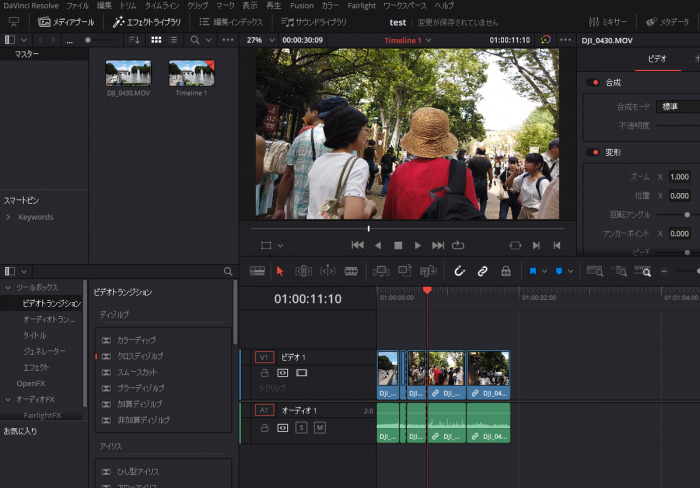Select the DJI_0430.MOV media pool thumbnail
Screen dimensions: 700x488
(x=128, y=73)
